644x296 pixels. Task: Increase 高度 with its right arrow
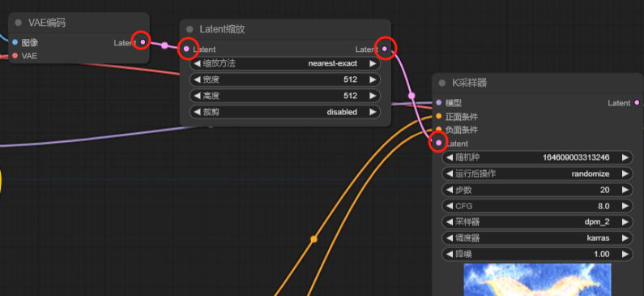[373, 96]
